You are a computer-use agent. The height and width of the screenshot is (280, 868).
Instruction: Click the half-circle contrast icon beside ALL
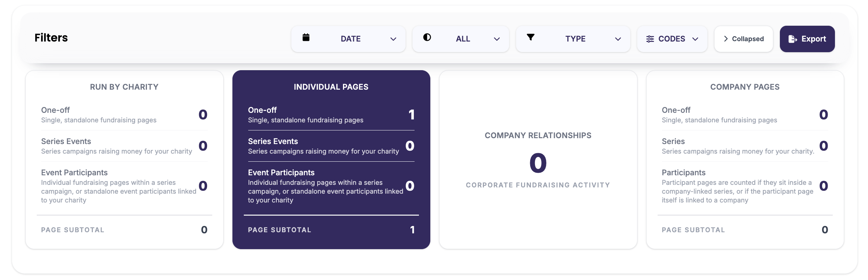pos(427,37)
